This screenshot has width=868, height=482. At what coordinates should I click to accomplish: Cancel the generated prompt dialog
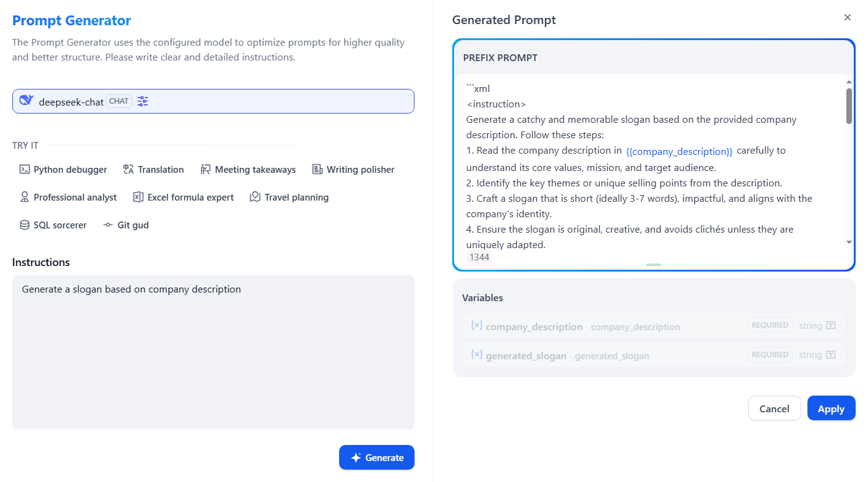[x=774, y=409]
